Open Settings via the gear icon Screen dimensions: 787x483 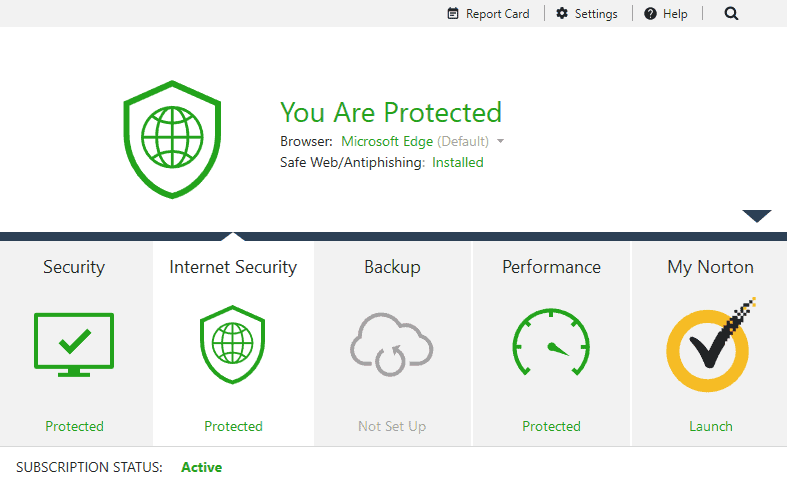click(562, 14)
